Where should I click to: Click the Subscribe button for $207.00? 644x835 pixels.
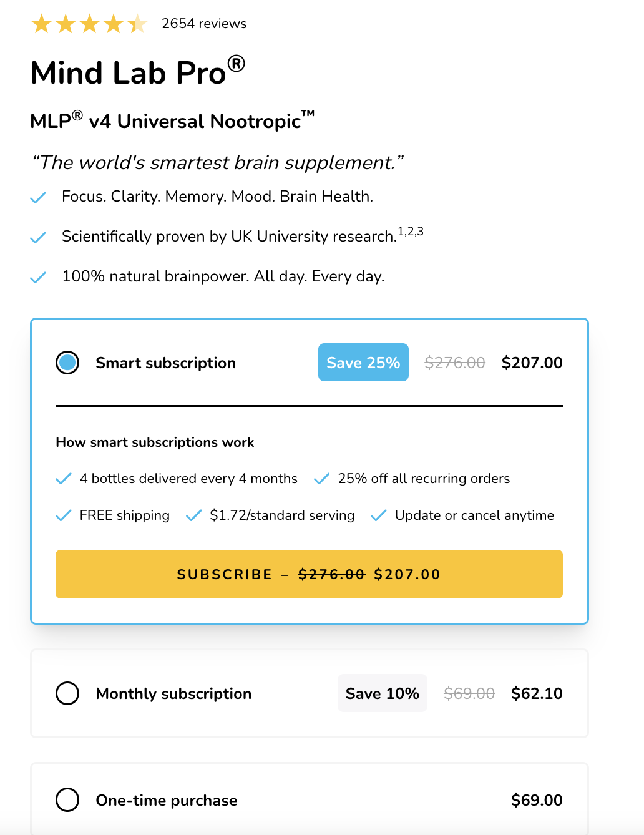click(309, 574)
